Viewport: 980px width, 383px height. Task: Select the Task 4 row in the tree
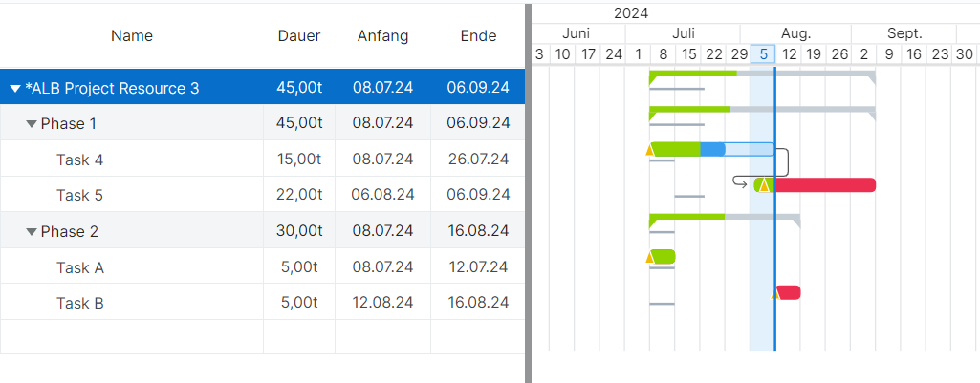pos(79,160)
